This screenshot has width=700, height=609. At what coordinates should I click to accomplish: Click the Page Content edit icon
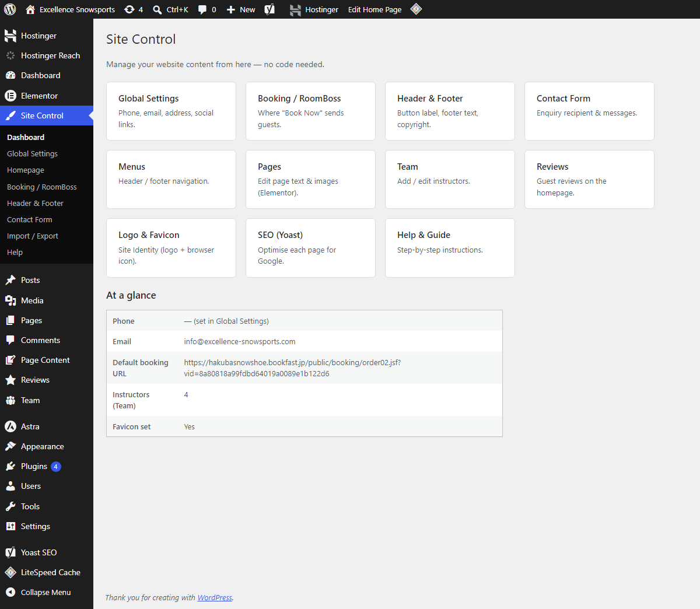10,360
